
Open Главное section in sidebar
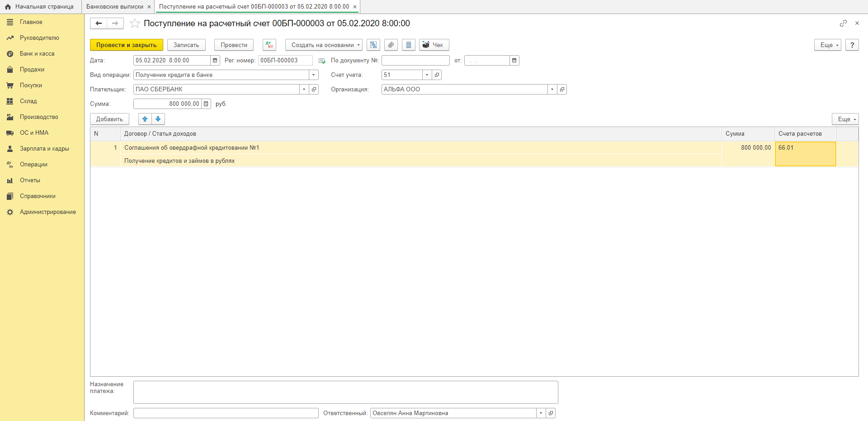click(x=31, y=22)
